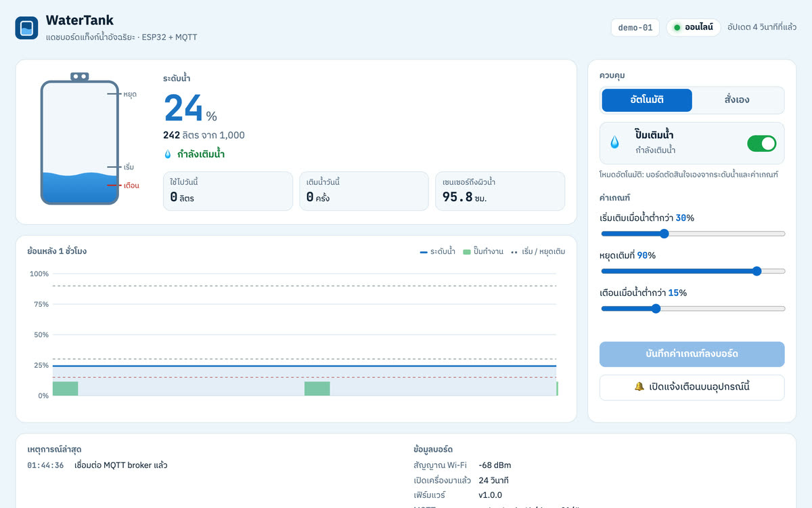This screenshot has width=812, height=508.
Task: Click the ใช้ไปวันนี้ 0 ลิตร stat card
Action: (227, 191)
